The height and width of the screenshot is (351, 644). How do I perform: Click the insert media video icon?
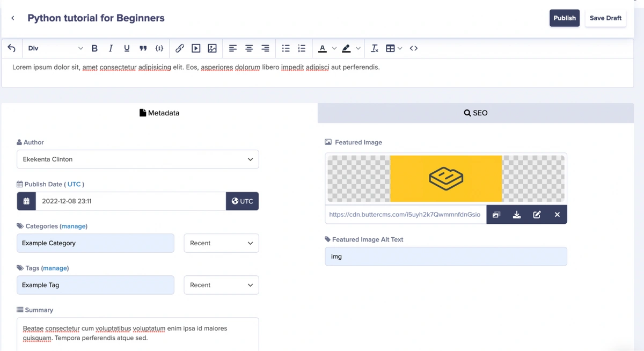click(x=196, y=48)
